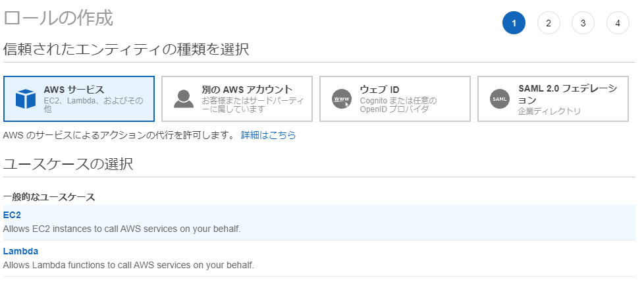Click the person icon for another AWS account

(x=183, y=99)
